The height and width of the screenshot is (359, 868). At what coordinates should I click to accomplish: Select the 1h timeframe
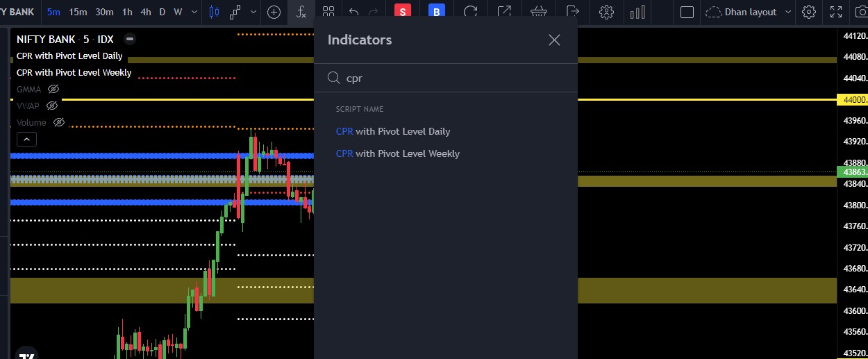point(127,12)
